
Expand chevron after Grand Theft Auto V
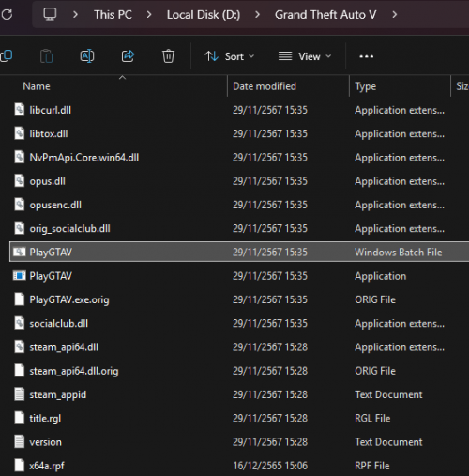pyautogui.click(x=395, y=14)
